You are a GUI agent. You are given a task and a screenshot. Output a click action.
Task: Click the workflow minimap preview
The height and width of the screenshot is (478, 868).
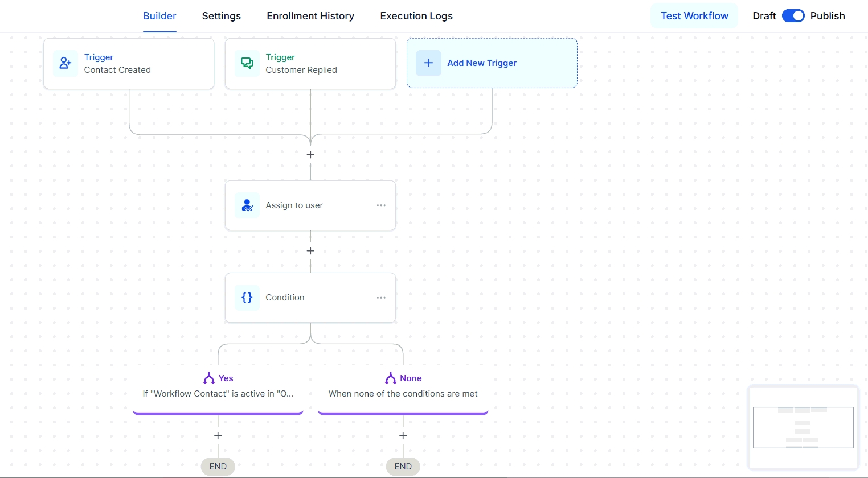(x=803, y=427)
